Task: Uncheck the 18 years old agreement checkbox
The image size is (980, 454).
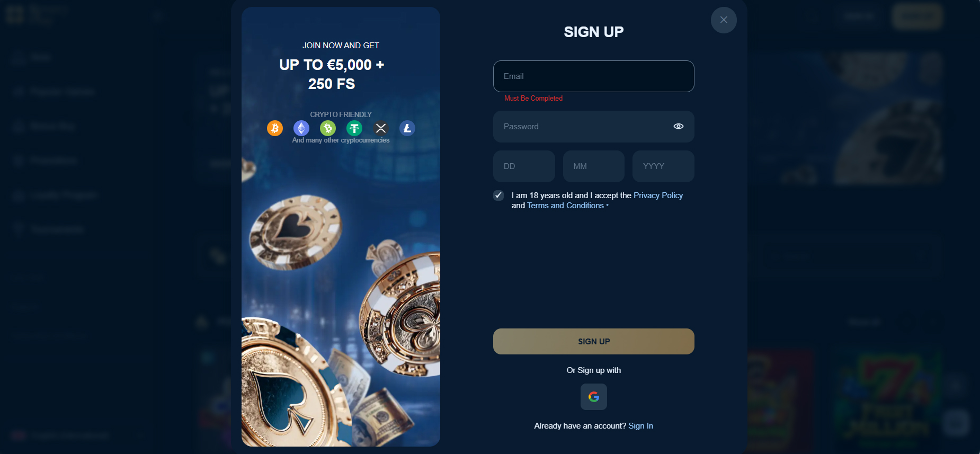Action: point(498,195)
